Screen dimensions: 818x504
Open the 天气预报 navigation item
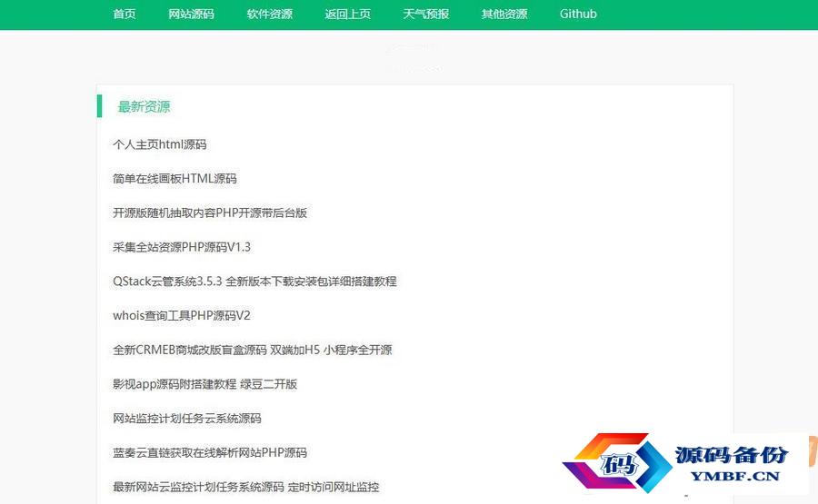click(x=425, y=14)
